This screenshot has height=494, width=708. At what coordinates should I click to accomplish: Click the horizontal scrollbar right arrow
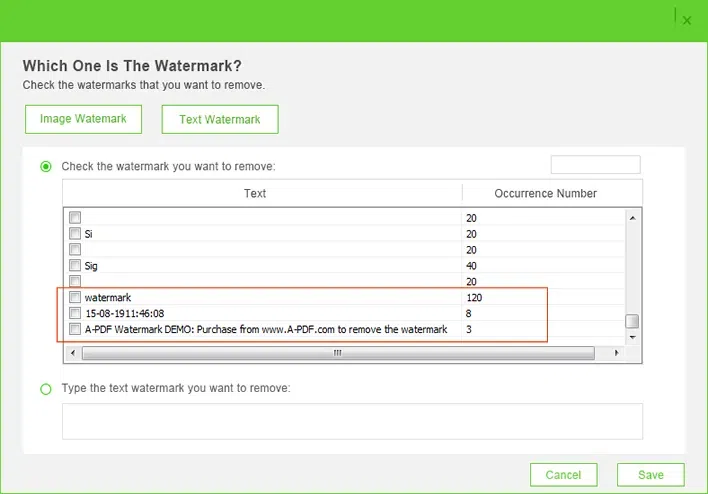pos(615,353)
